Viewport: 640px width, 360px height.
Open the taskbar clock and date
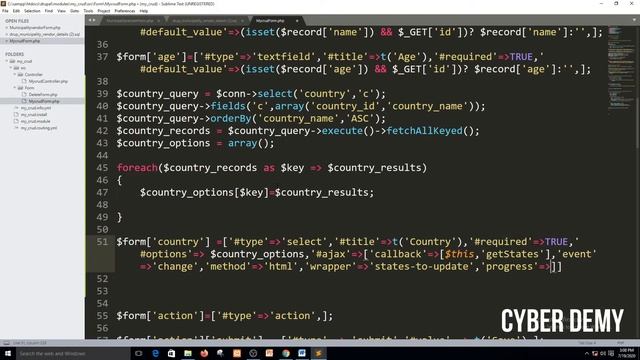pyautogui.click(x=627, y=353)
